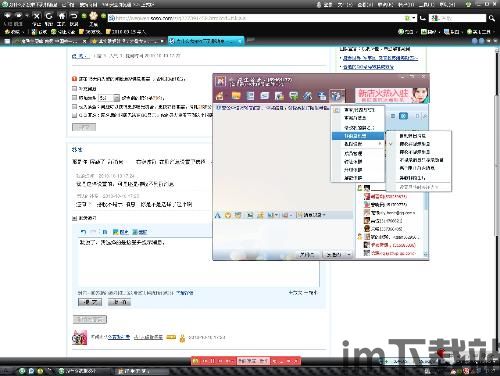The width and height of the screenshot is (500, 376).
Task: Click the undo arrow in the reply editor
Action: (x=83, y=232)
